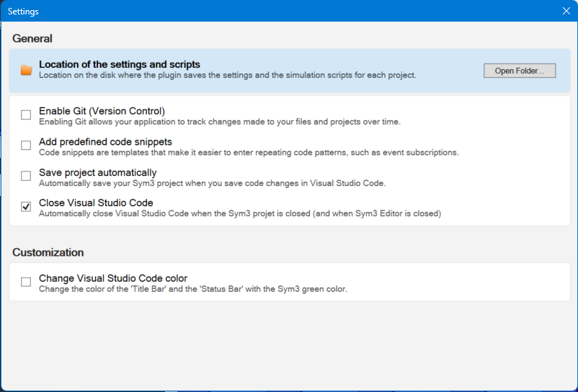Image resolution: width=578 pixels, height=392 pixels.
Task: Click the Settings title bar text
Action: pos(24,11)
